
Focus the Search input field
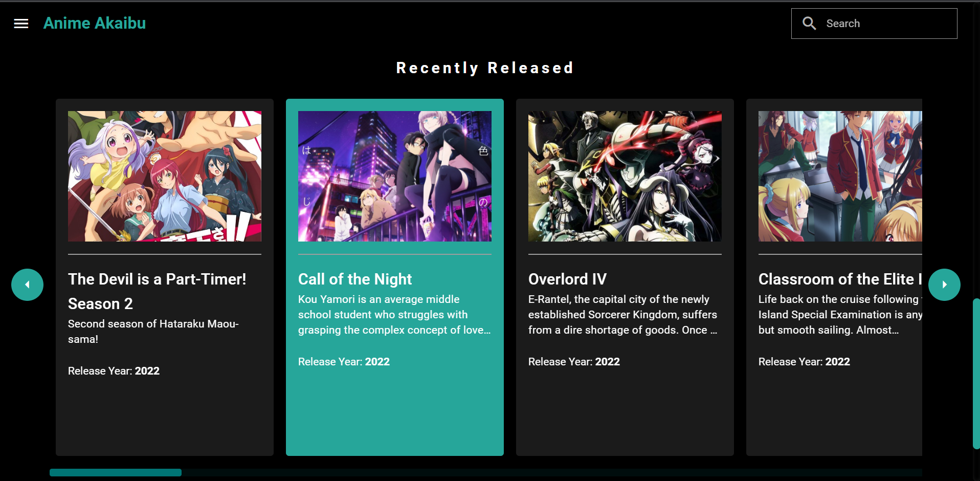[x=874, y=24]
